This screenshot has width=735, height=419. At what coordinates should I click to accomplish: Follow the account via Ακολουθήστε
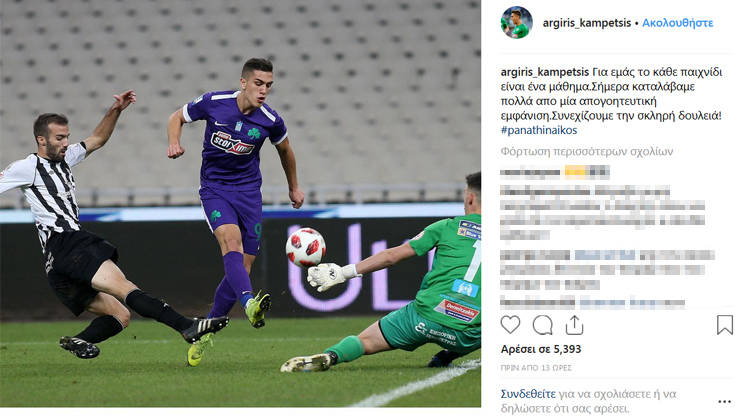(x=677, y=23)
